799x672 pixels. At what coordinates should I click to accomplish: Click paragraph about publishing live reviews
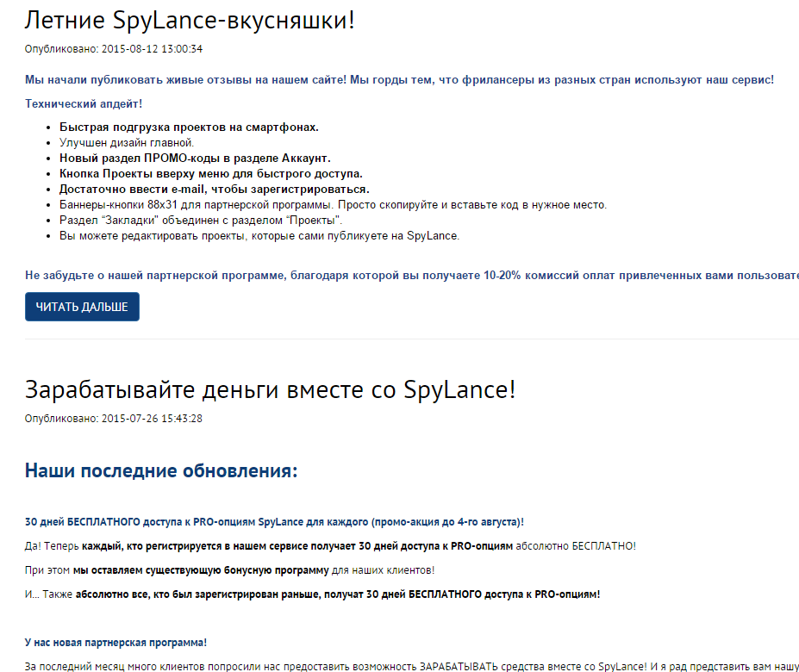pyautogui.click(x=399, y=79)
